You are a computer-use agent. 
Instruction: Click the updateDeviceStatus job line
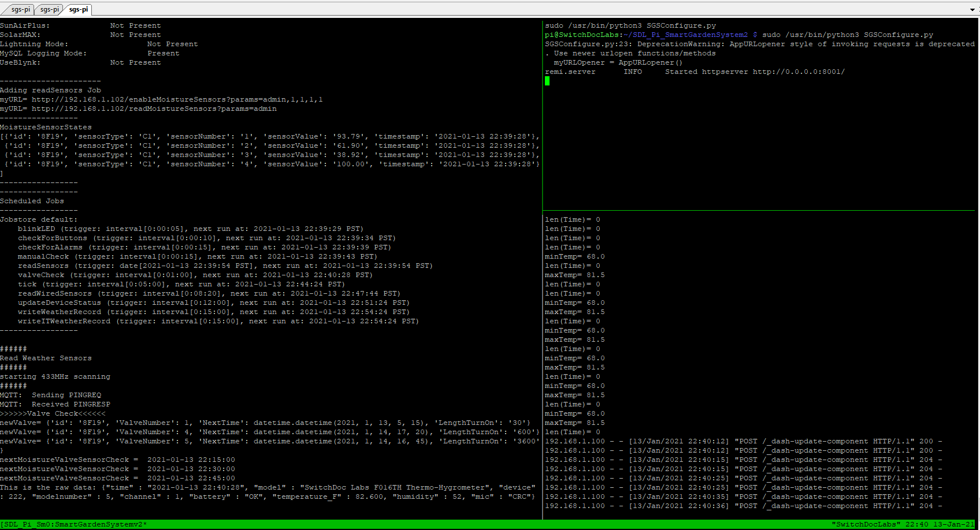[x=214, y=303]
